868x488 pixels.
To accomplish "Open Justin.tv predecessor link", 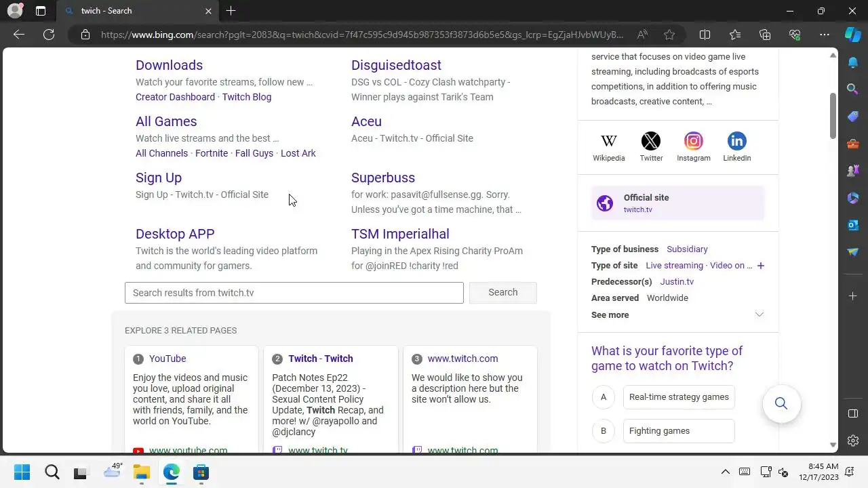I will pos(677,282).
